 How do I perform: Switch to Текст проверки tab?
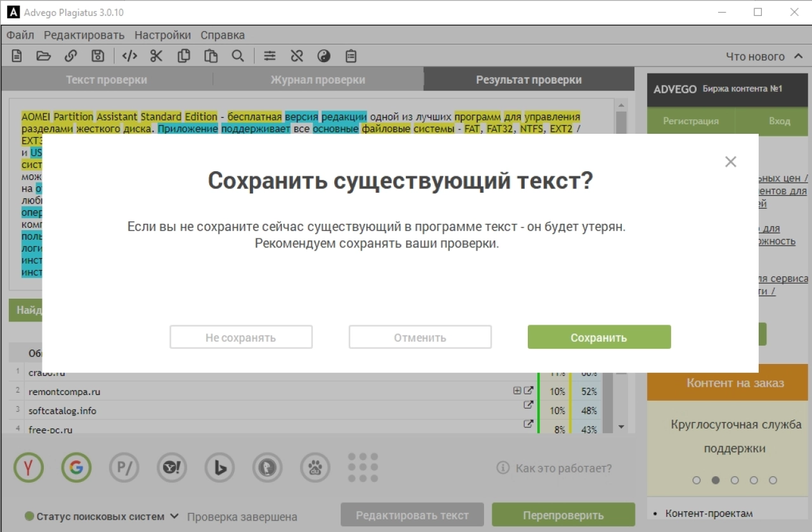point(107,80)
